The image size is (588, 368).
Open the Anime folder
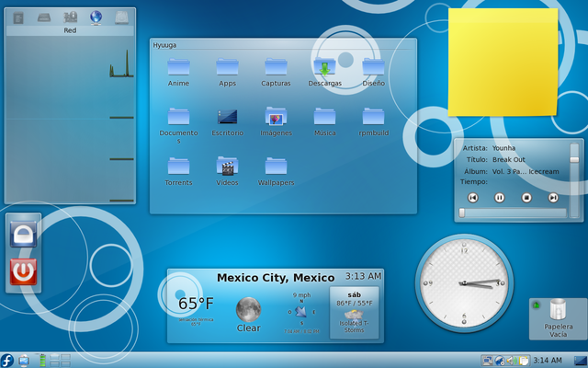pyautogui.click(x=178, y=72)
